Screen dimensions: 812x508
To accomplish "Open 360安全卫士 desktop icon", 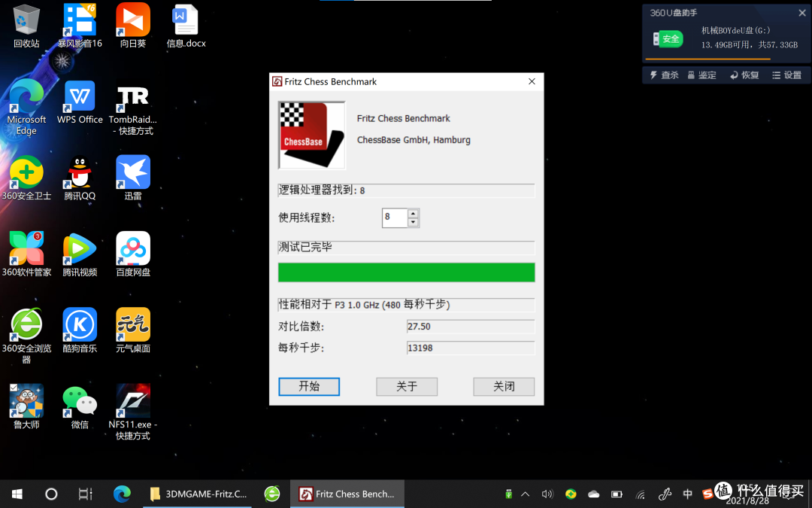I will (26, 178).
